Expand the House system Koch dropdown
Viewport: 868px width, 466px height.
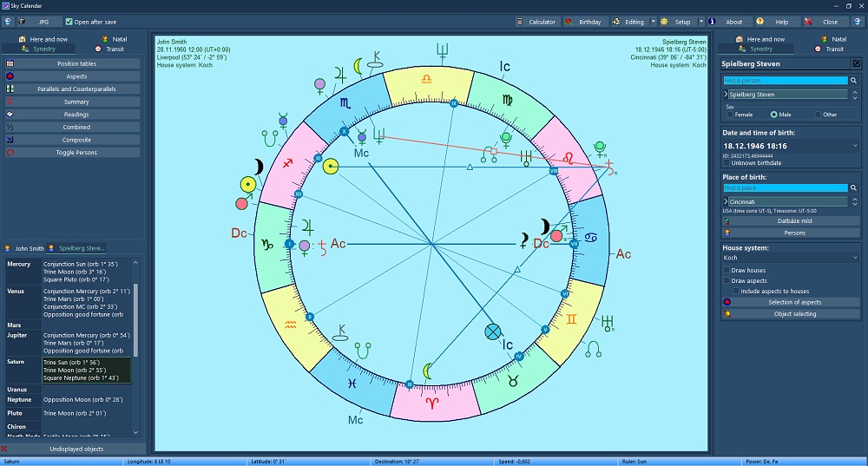(x=854, y=258)
